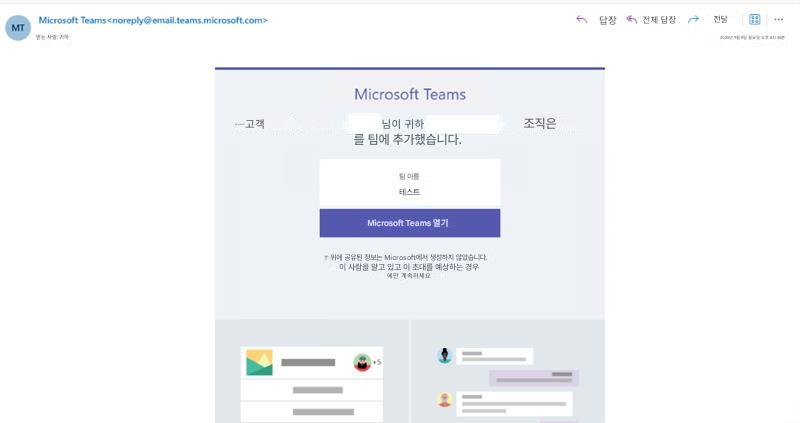Image resolution: width=800 pixels, height=423 pixels.
Task: Click the reply arrow icon
Action: 582,19
